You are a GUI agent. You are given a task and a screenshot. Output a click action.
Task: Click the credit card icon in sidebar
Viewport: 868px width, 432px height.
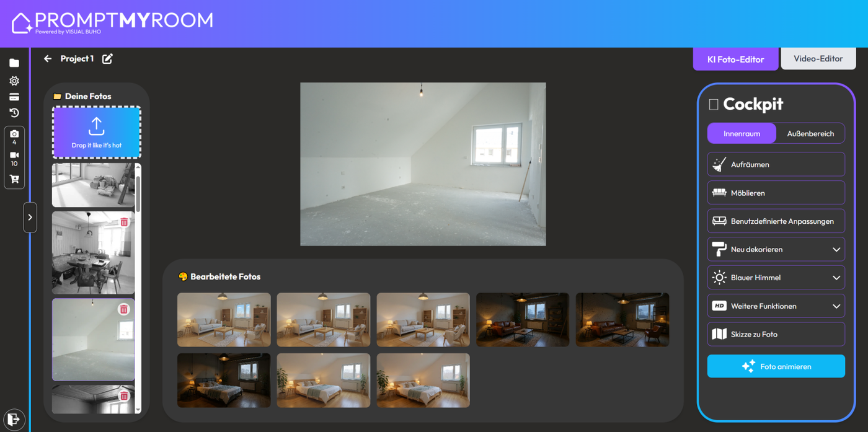[x=14, y=97]
